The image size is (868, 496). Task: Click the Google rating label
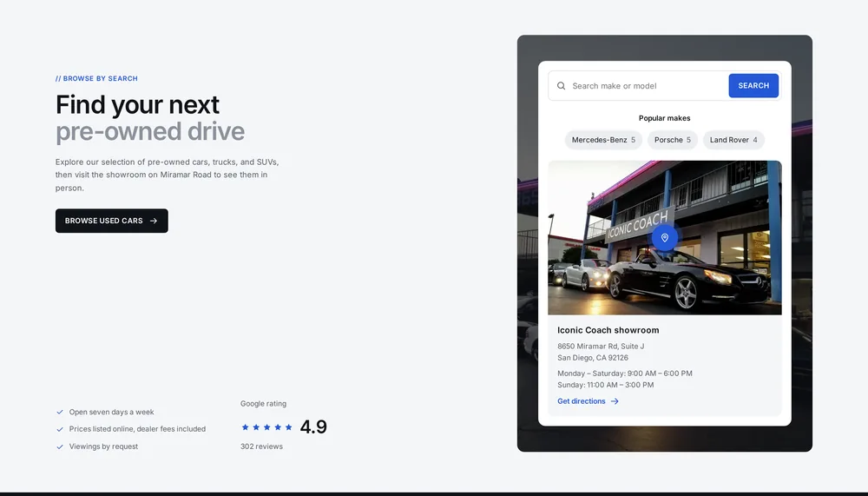click(x=264, y=404)
